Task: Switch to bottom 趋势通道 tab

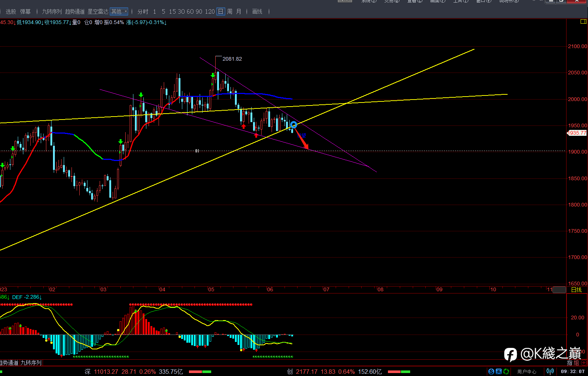Action: [9, 363]
